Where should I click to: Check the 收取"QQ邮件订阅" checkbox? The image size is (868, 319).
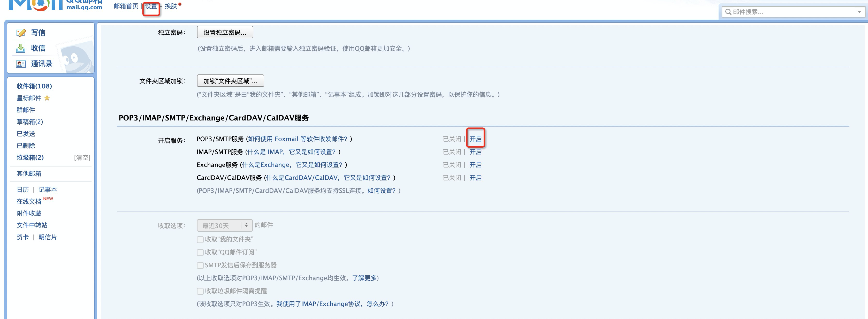pos(200,252)
